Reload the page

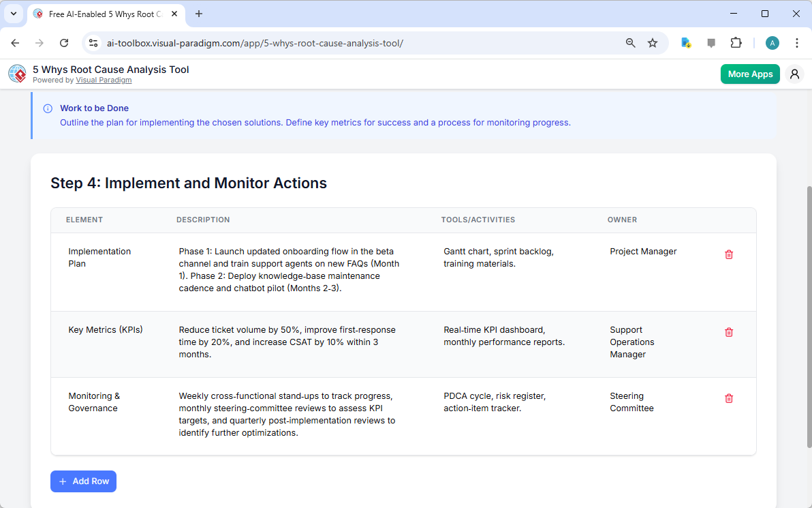[64, 42]
